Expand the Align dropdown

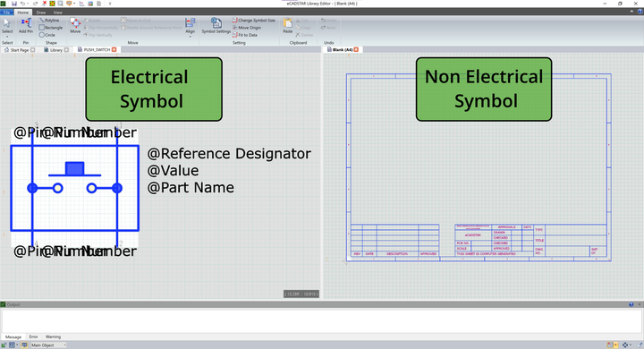pos(191,37)
